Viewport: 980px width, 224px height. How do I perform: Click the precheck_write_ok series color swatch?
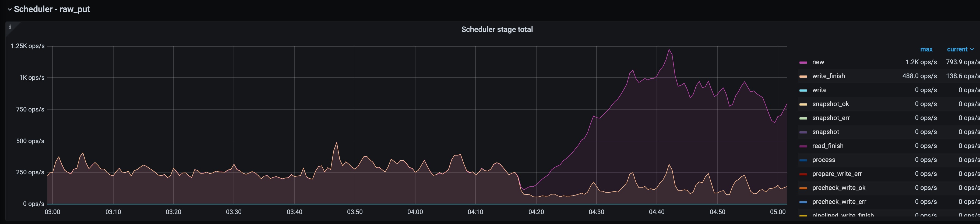pyautogui.click(x=803, y=188)
